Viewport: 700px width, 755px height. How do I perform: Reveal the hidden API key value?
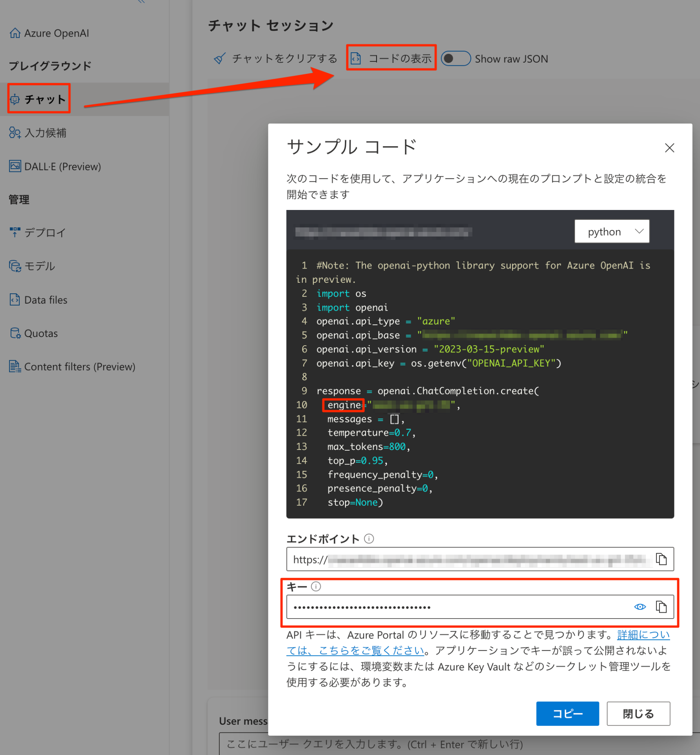coord(640,607)
